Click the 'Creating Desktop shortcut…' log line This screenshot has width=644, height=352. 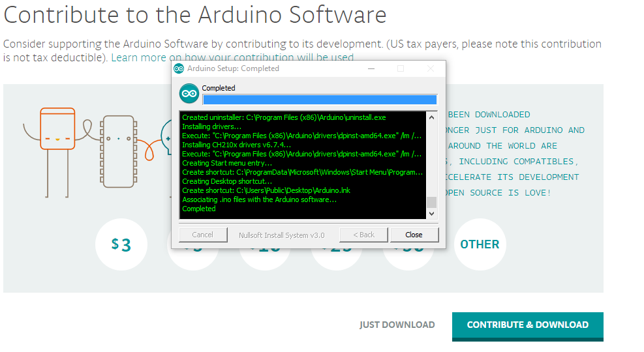226,181
